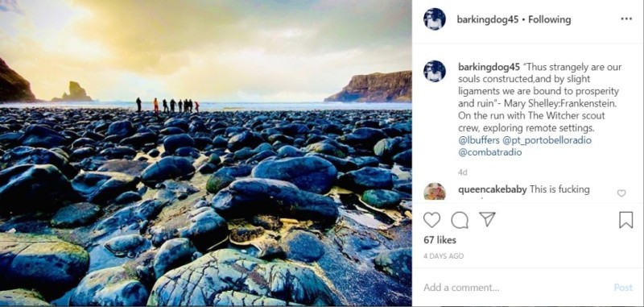This screenshot has height=307, width=644.
Task: Toggle the Following status in header
Action: [549, 19]
